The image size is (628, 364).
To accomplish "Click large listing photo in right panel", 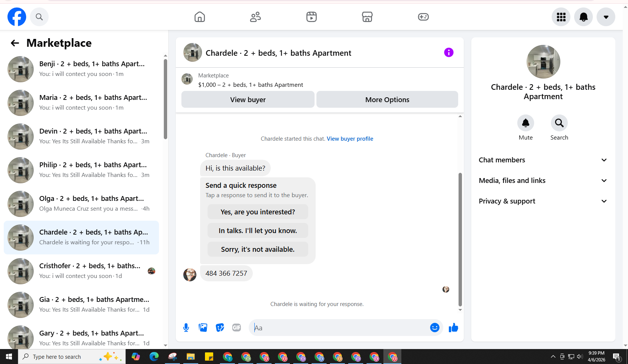I will 543,62.
